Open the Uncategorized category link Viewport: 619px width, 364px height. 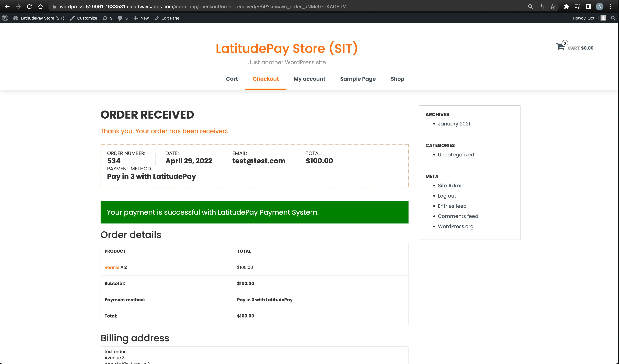456,155
